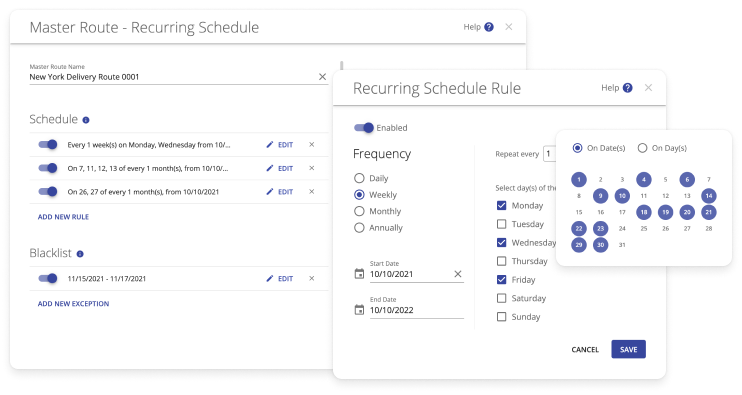Check the Thursday checkbox
Image resolution: width=742 pixels, height=395 pixels.
pyautogui.click(x=502, y=261)
